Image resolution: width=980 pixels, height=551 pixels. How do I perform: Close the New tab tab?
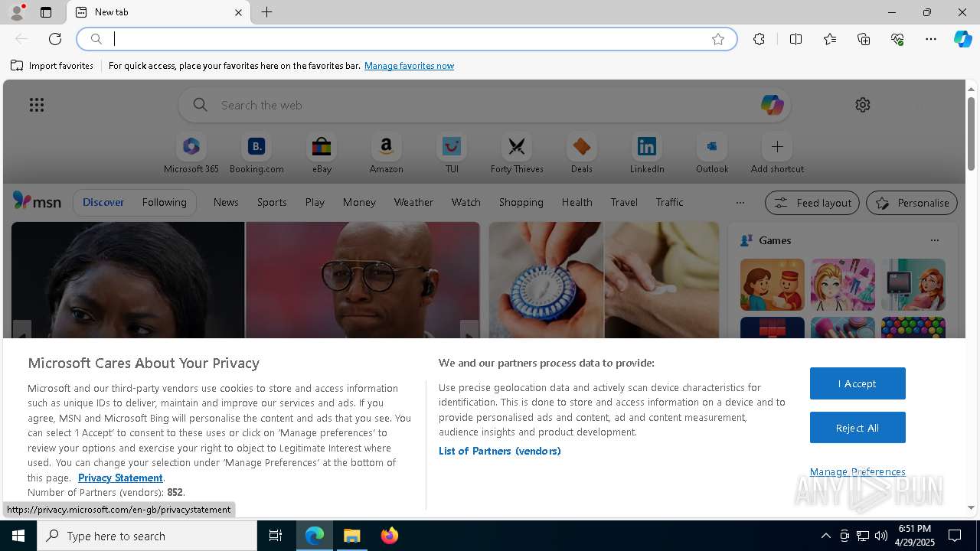(238, 12)
